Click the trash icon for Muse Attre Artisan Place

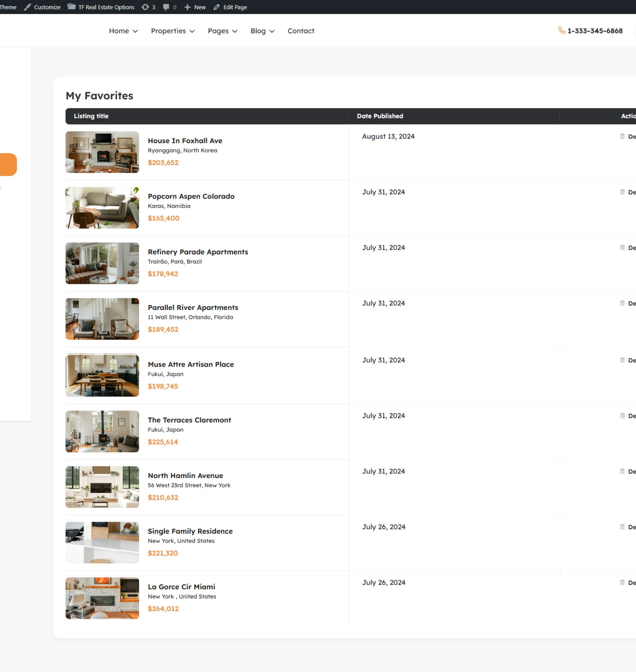[622, 360]
